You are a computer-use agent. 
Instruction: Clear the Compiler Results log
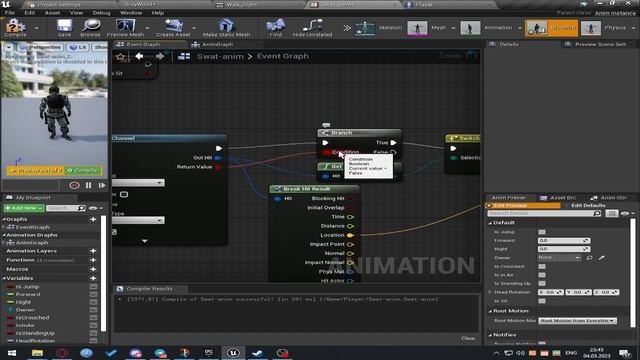click(468, 338)
